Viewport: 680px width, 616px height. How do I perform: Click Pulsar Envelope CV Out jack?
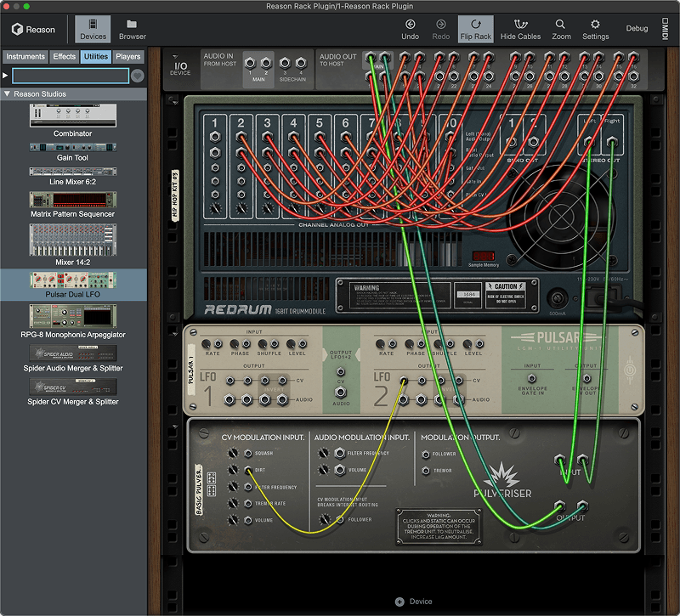coord(586,378)
